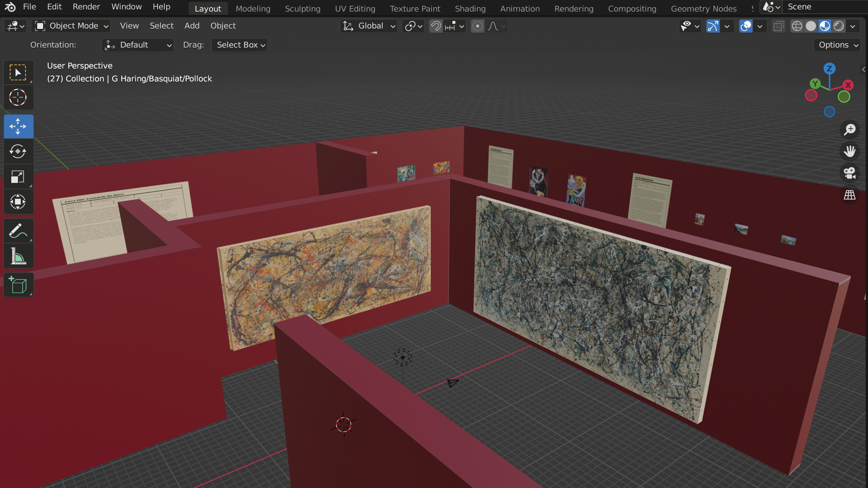This screenshot has height=488, width=868.
Task: Toggle viewport overlays display
Action: coord(746,26)
